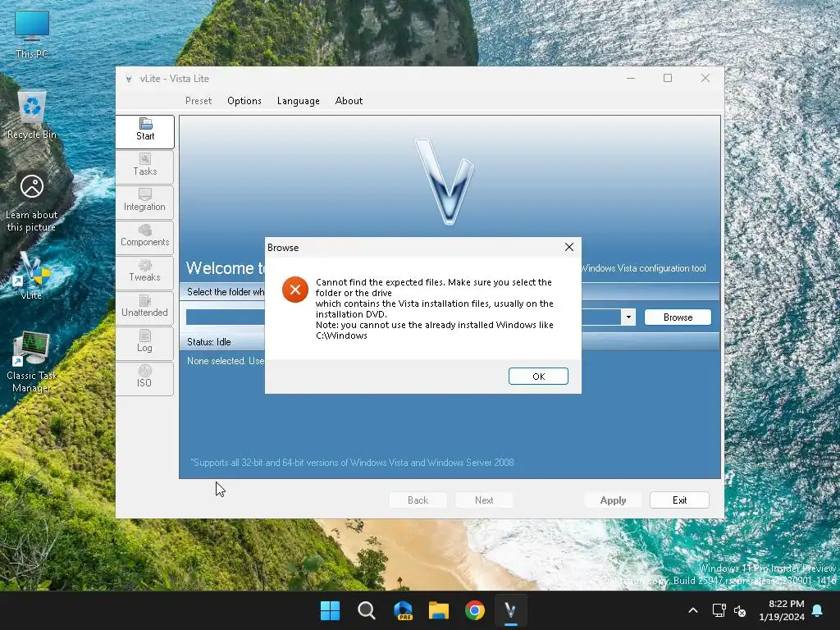This screenshot has width=840, height=630.
Task: Open the Components sidebar section
Action: click(145, 237)
